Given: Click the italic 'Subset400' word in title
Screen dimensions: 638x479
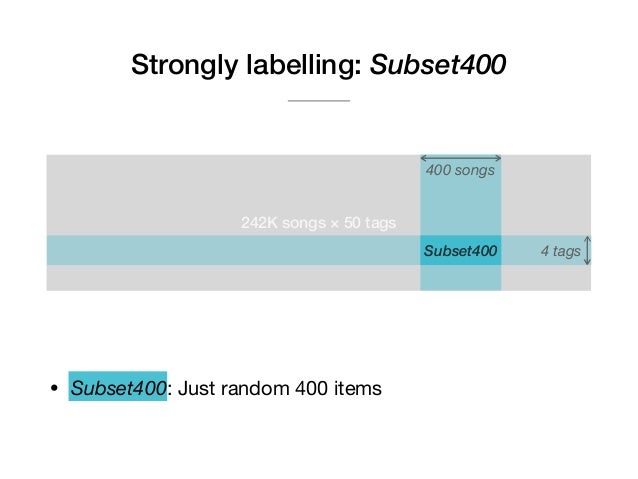Looking at the screenshot, I should [x=438, y=64].
